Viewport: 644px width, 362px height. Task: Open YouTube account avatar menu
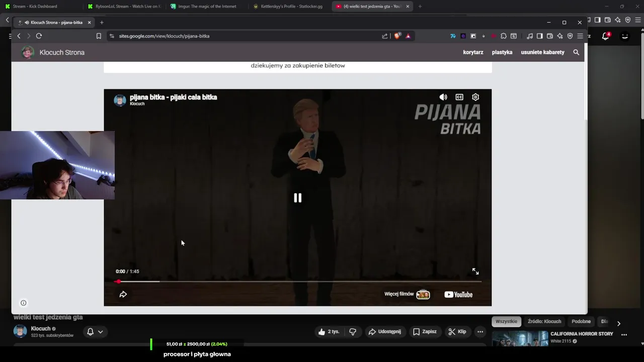click(625, 36)
